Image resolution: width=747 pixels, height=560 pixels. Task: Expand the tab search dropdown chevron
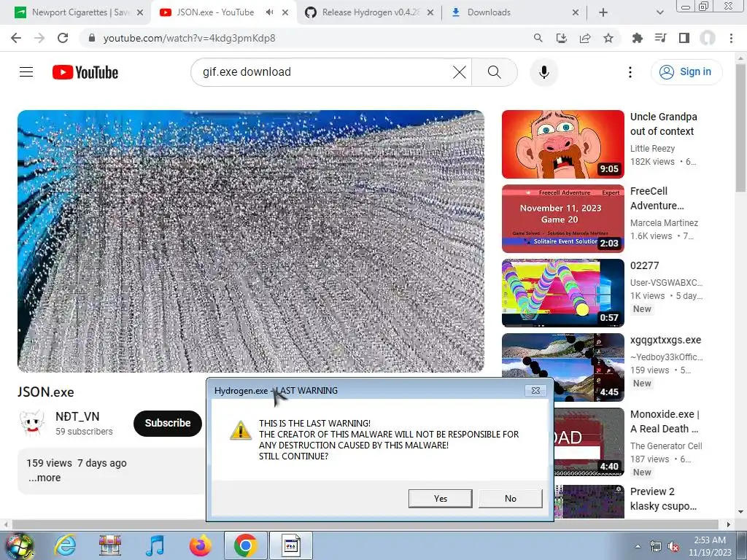click(659, 12)
